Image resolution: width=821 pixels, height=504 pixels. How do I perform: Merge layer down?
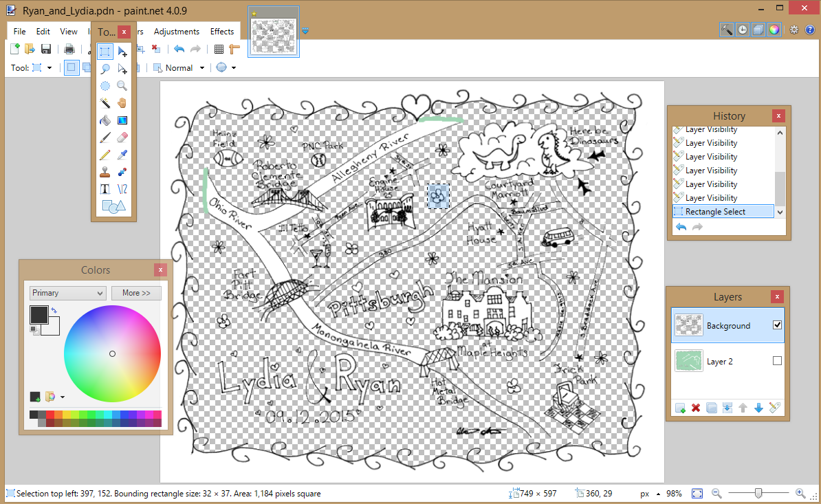tap(727, 408)
